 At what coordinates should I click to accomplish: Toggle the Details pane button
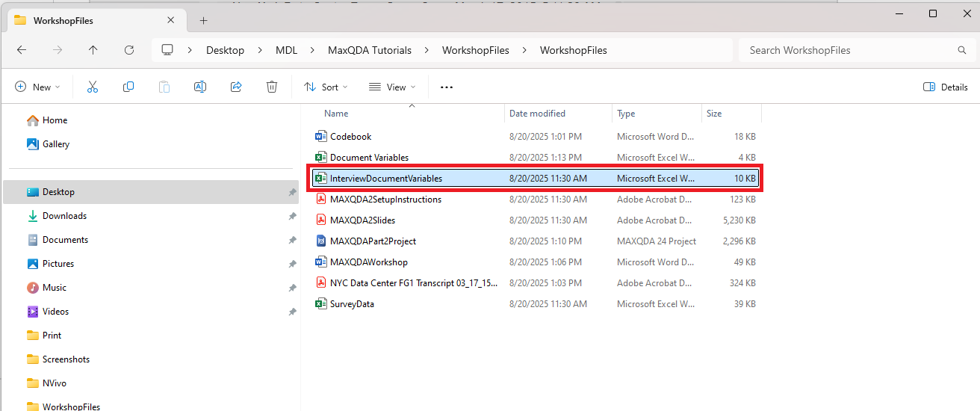[946, 87]
